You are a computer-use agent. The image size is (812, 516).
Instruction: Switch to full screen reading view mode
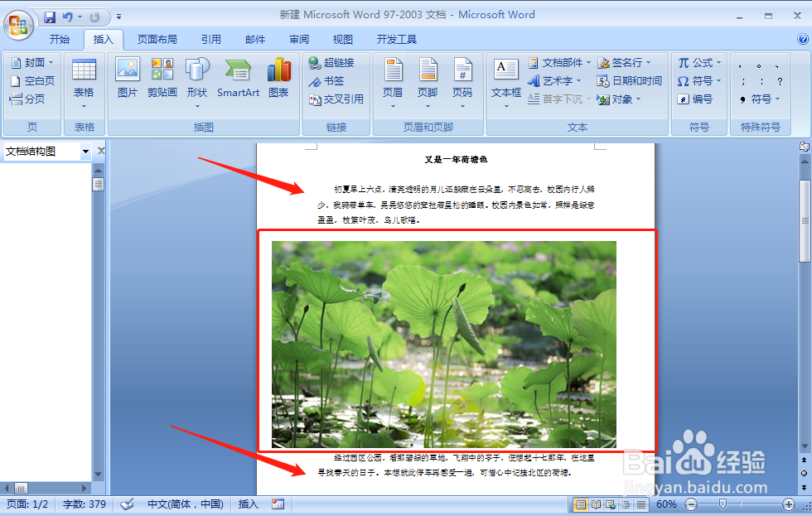click(x=596, y=504)
